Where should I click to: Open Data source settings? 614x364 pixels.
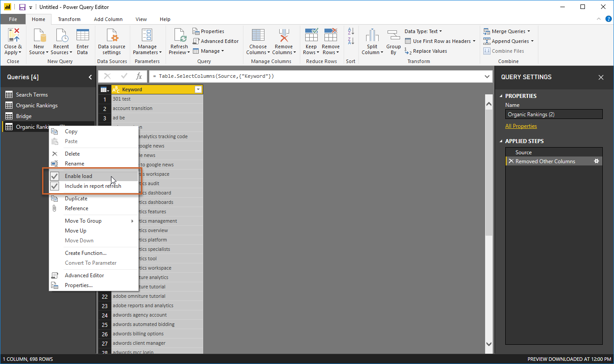(111, 41)
